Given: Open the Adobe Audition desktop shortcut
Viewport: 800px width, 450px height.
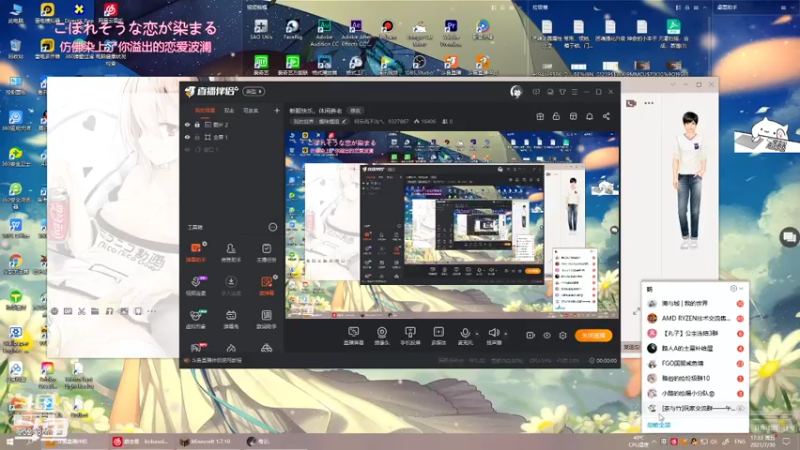Looking at the screenshot, I should pyautogui.click(x=324, y=33).
